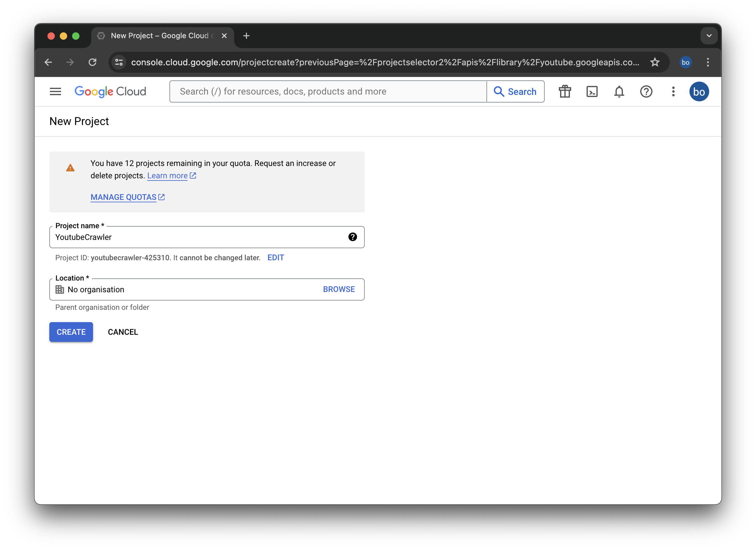This screenshot has height=550, width=756.
Task: Click the gift icon for free trial
Action: click(565, 91)
